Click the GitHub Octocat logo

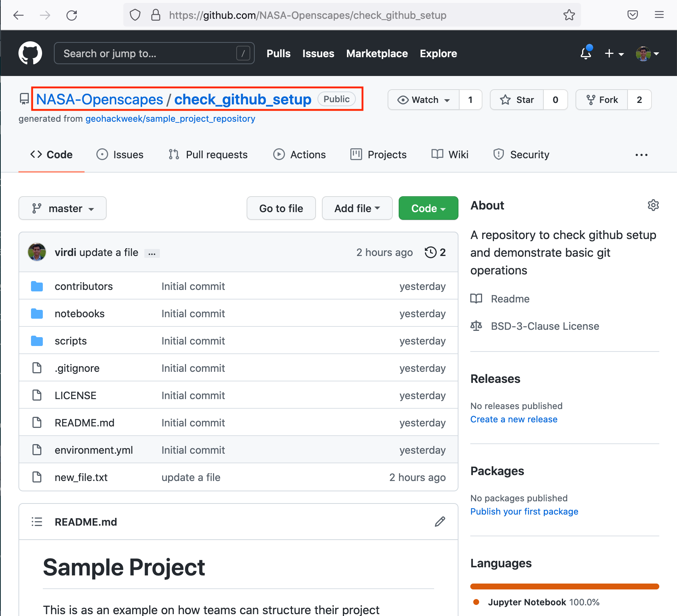30,53
